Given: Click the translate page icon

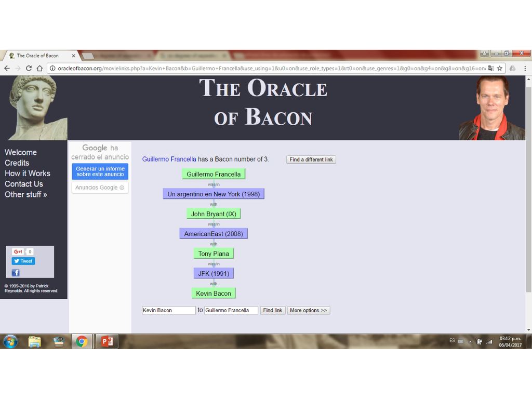Looking at the screenshot, I should [491, 68].
